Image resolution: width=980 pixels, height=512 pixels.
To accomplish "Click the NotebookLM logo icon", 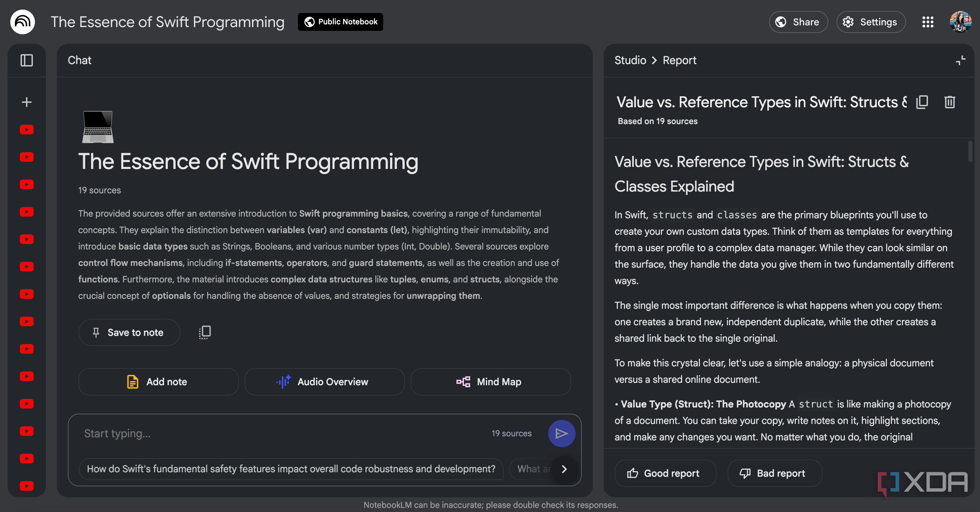I will 23,22.
